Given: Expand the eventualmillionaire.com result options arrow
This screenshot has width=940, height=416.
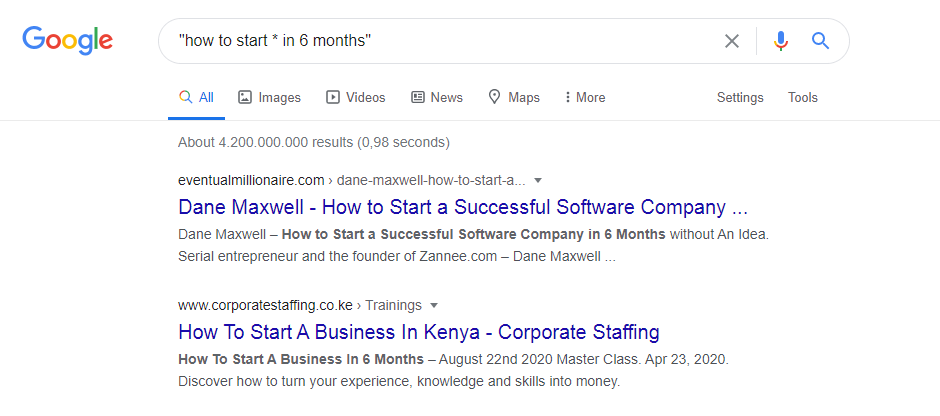Looking at the screenshot, I should (538, 180).
